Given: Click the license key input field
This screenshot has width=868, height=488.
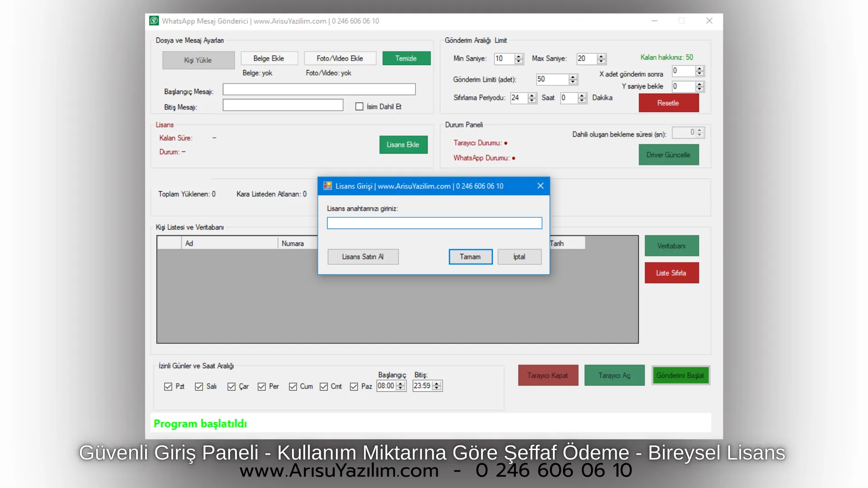Looking at the screenshot, I should coord(434,223).
